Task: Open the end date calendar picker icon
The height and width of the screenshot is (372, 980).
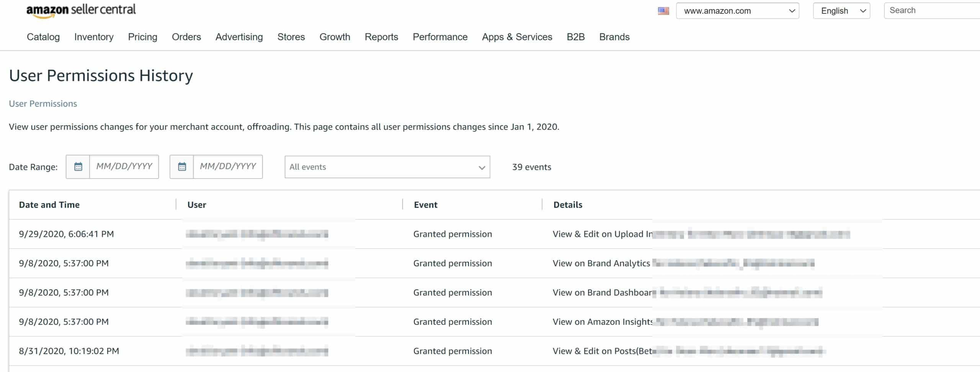Action: [182, 167]
